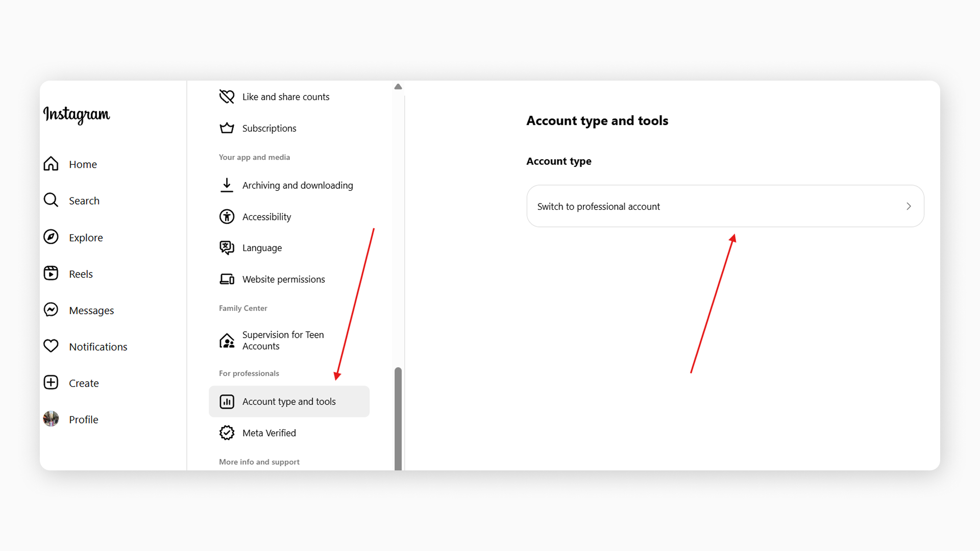The height and width of the screenshot is (551, 980).
Task: Open Language settings
Action: (289, 248)
